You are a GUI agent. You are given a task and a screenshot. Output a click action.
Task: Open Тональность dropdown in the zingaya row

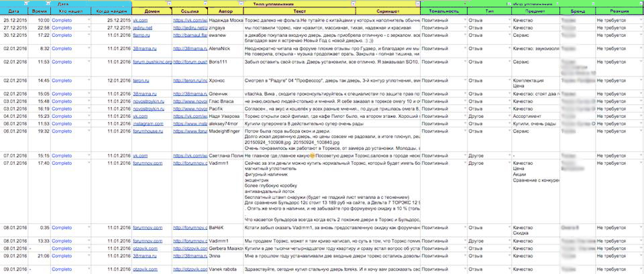pos(464,28)
